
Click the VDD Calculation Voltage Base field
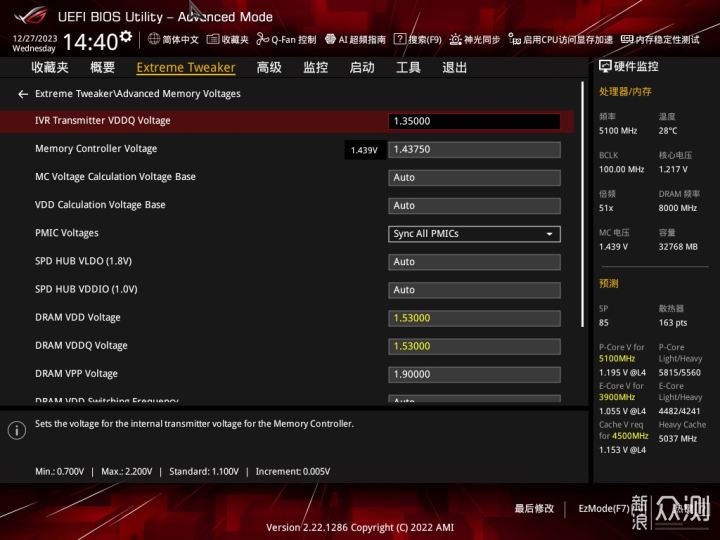pyautogui.click(x=474, y=206)
